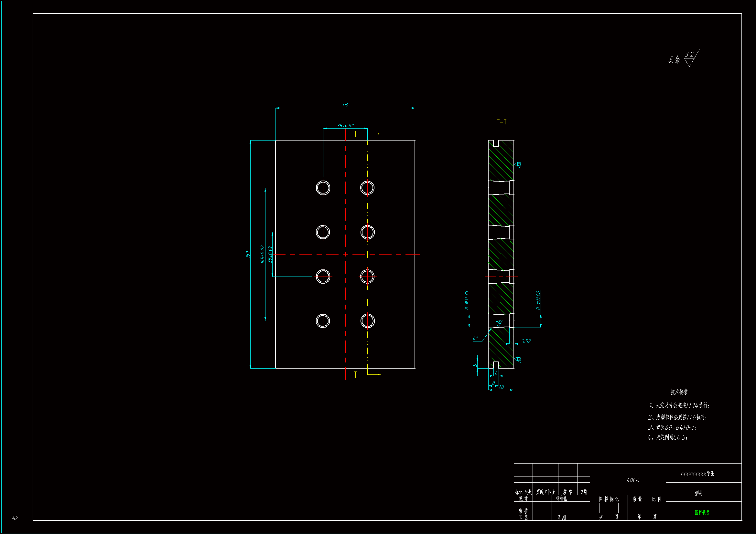The height and width of the screenshot is (534, 756).
Task: Select the bottom-right hole circle in plan view
Action: point(367,321)
